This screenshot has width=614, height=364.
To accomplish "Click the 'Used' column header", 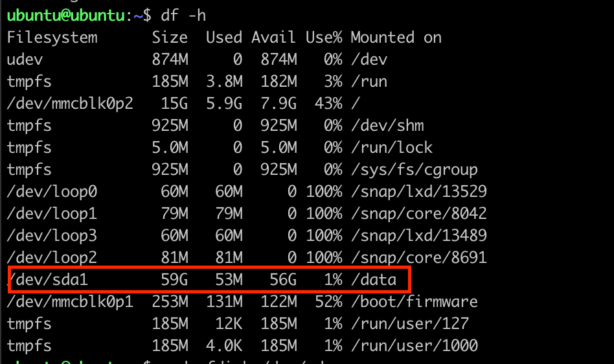I will (x=224, y=38).
